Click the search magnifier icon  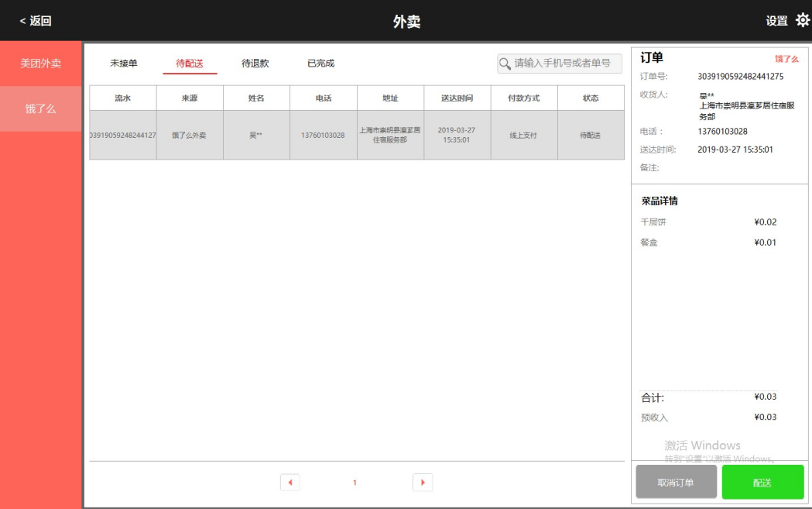[x=505, y=64]
